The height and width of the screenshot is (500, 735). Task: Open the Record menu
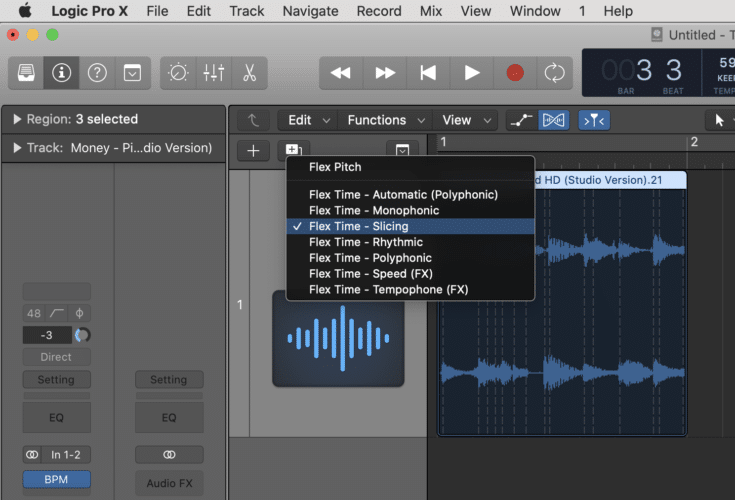379,11
